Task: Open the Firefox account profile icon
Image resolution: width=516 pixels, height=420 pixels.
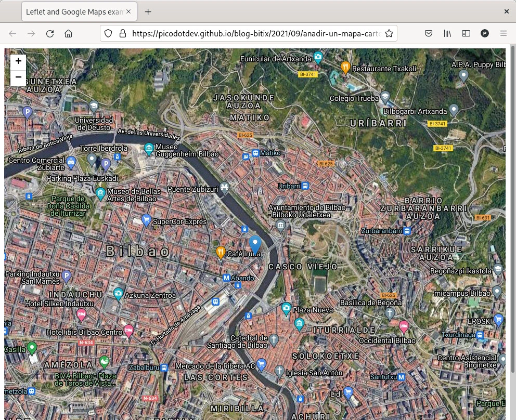Action: [485, 34]
